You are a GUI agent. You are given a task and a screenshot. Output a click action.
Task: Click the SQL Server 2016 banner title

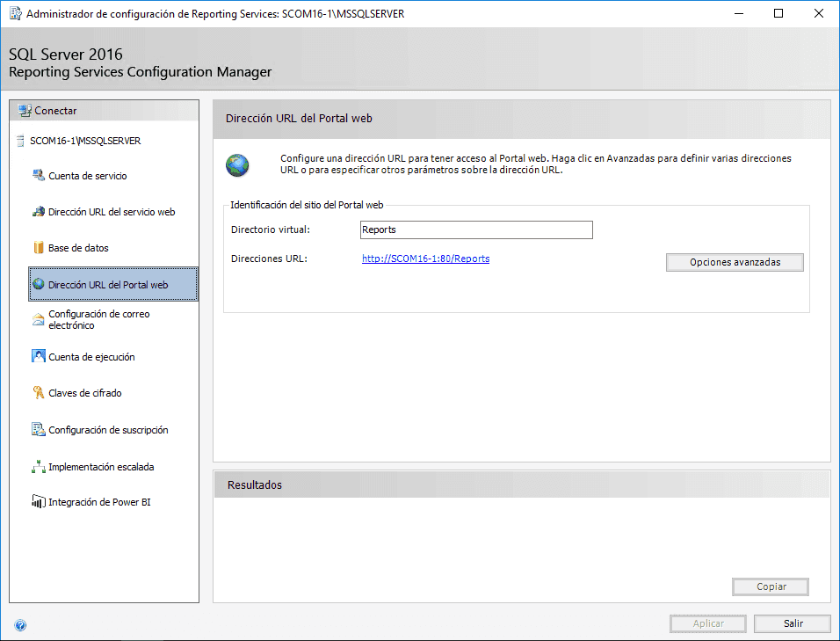tap(66, 55)
